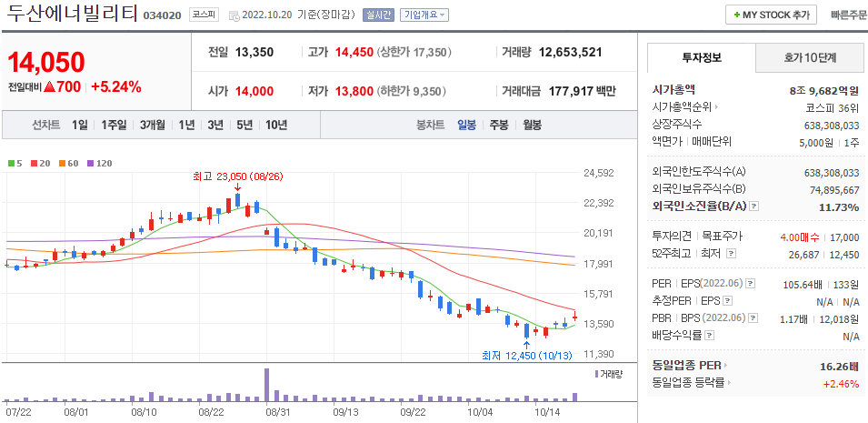Click red up-triangle next to 700
Screen dimensions: 868x423
[49, 87]
